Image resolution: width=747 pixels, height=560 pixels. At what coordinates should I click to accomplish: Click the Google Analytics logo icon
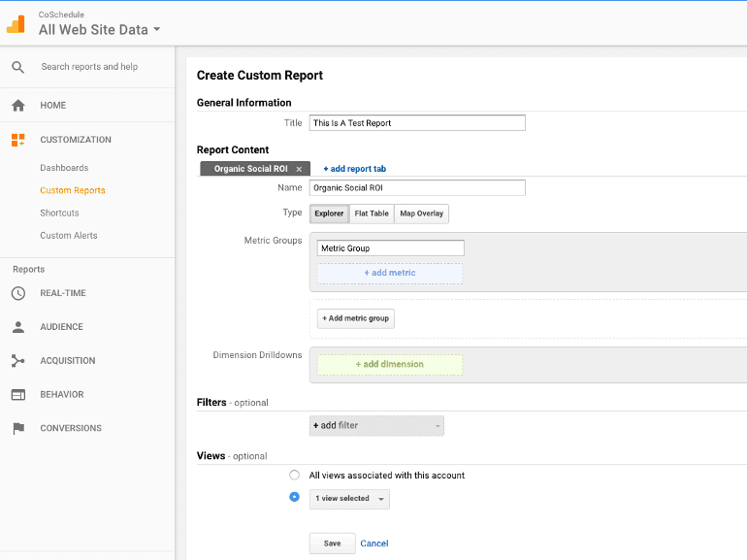click(x=16, y=24)
